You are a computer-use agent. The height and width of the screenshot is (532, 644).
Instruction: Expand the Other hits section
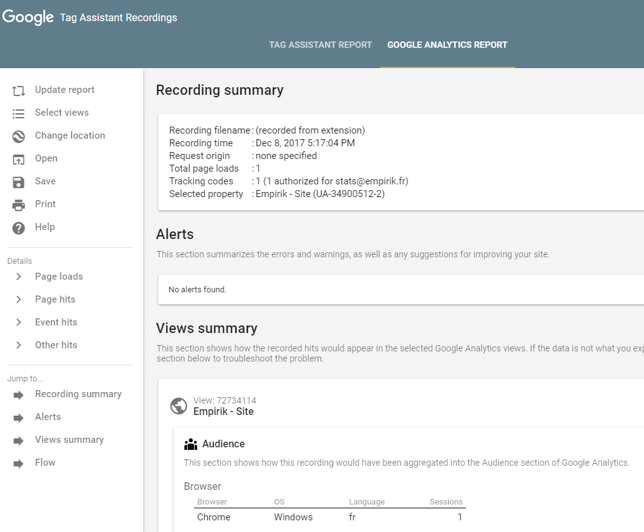(19, 346)
